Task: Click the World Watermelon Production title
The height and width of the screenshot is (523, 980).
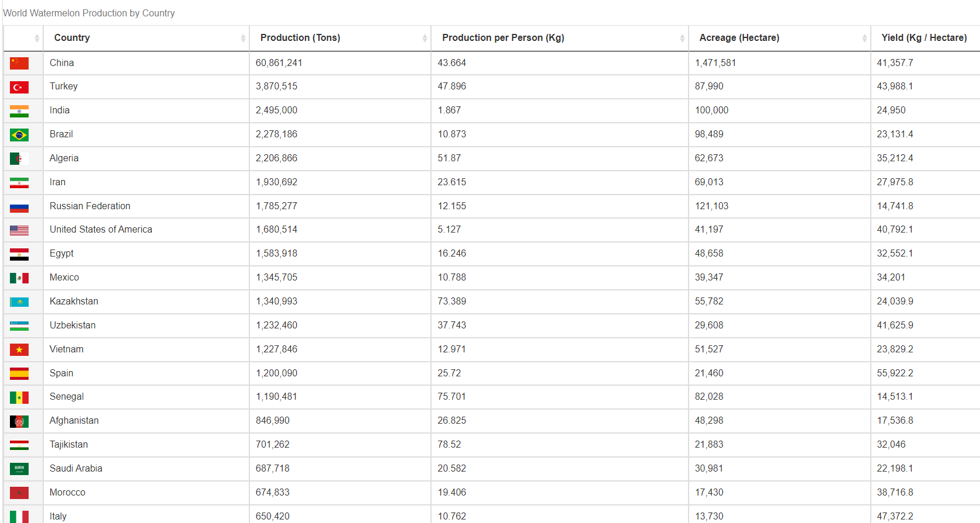Action: [x=89, y=13]
